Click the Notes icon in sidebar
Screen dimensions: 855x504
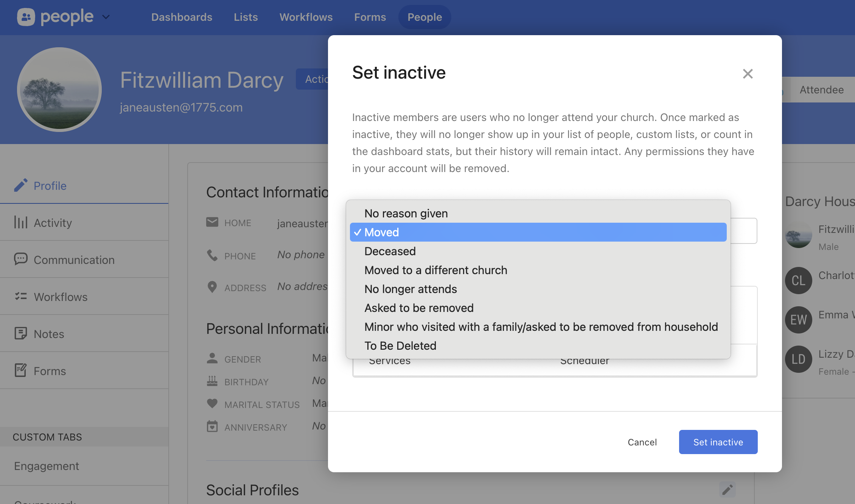[21, 333]
